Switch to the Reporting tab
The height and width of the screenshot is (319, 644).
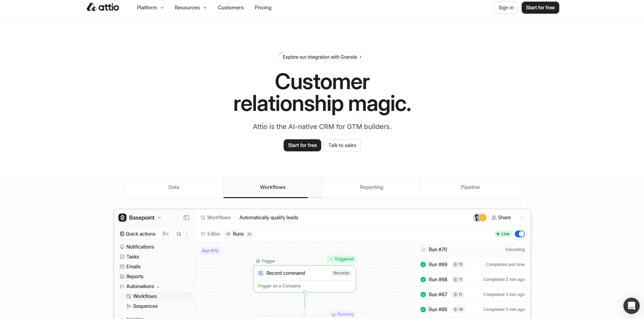coord(371,187)
